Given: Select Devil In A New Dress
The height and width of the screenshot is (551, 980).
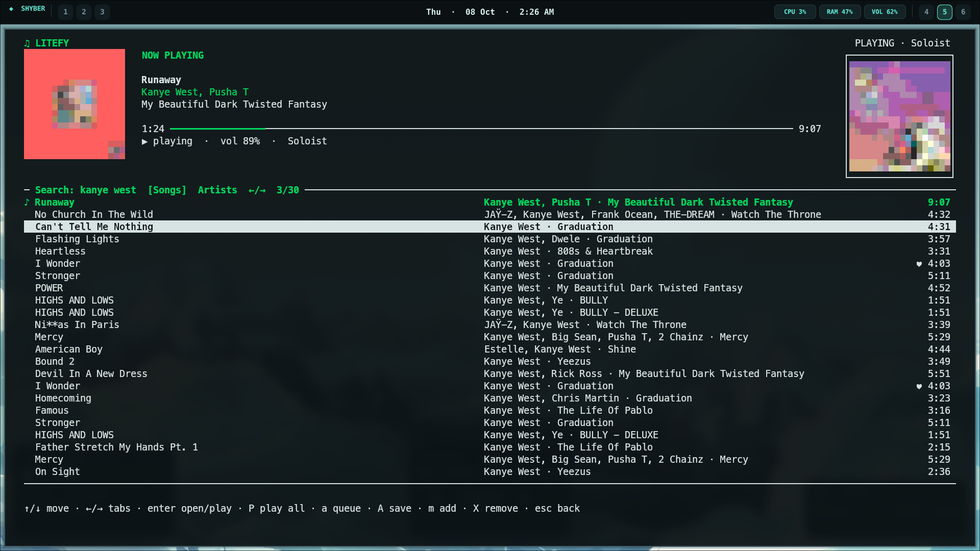Looking at the screenshot, I should click(x=91, y=374).
